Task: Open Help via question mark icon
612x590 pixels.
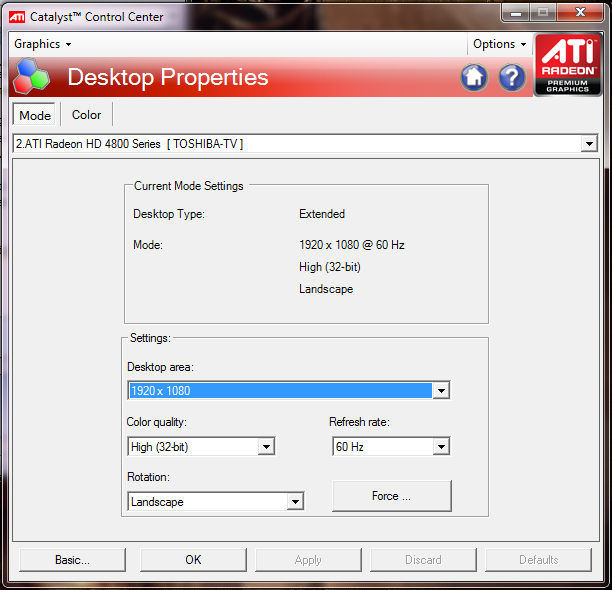Action: tap(512, 77)
